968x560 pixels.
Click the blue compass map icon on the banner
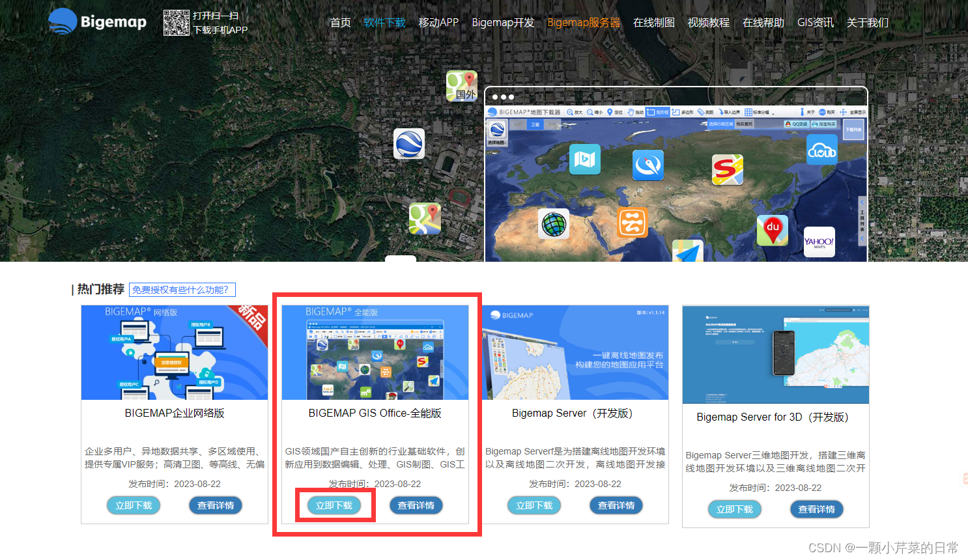648,165
